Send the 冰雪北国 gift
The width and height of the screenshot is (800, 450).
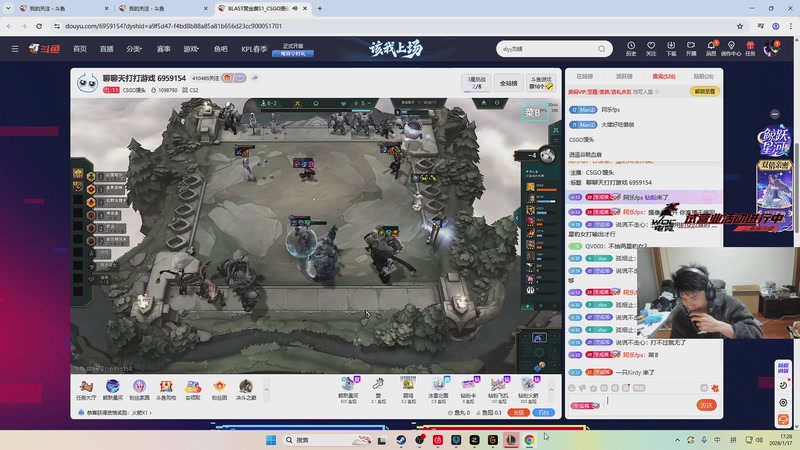[x=438, y=390]
